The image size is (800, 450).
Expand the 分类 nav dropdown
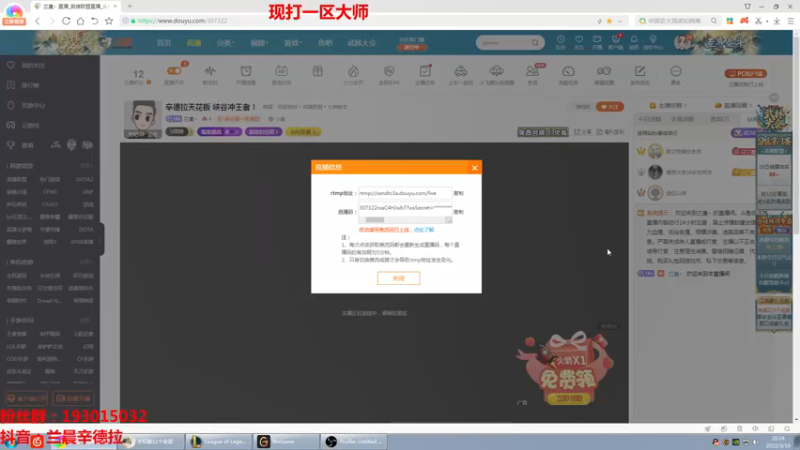pos(225,43)
